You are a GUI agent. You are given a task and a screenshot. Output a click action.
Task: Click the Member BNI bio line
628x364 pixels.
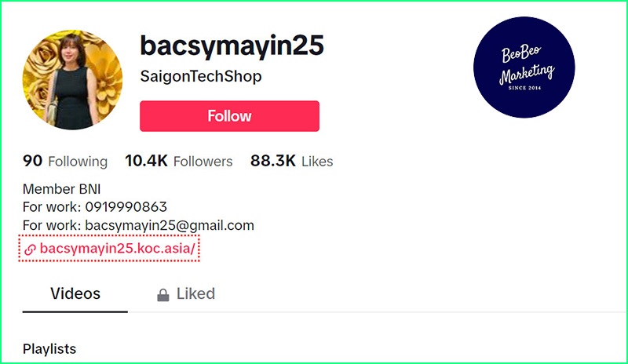62,189
